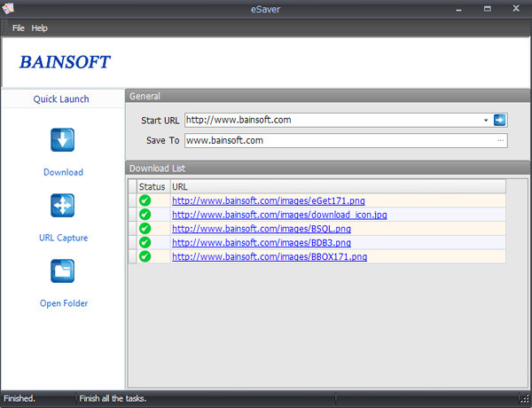Viewport: 532px width, 408px height.
Task: Click the 'Finished.' status bar text
Action: tap(20, 398)
